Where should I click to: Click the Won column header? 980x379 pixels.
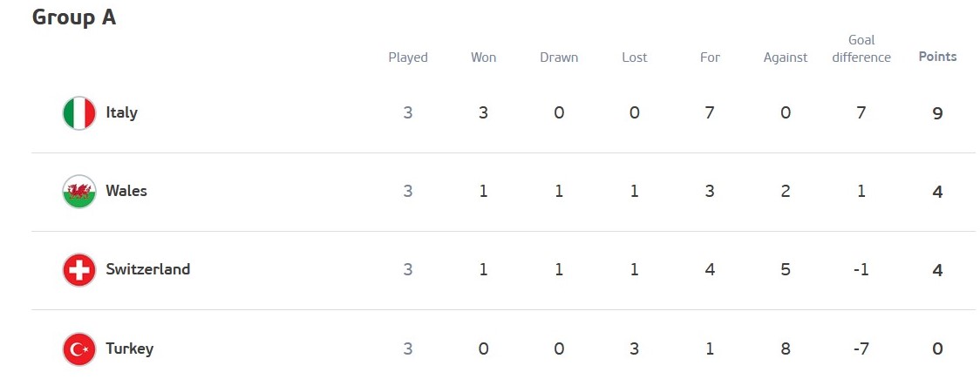coord(483,58)
